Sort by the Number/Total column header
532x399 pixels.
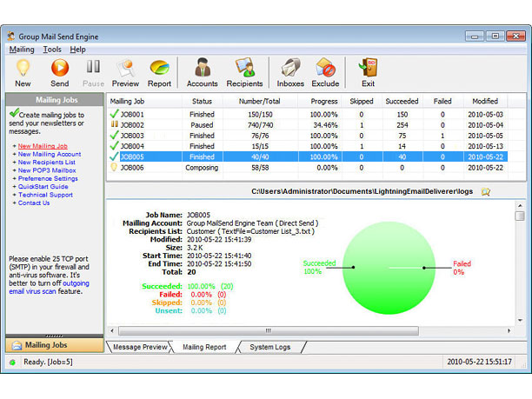[x=260, y=101]
